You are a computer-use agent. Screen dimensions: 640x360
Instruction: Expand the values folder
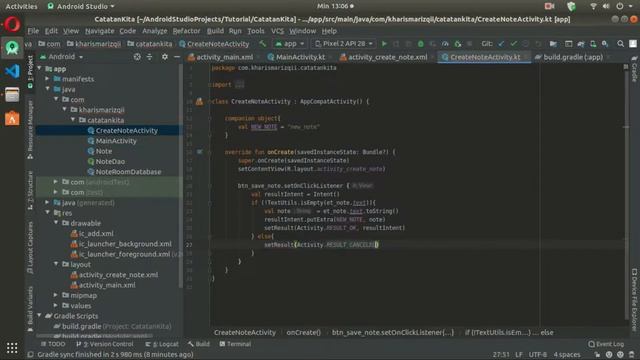pos(56,305)
